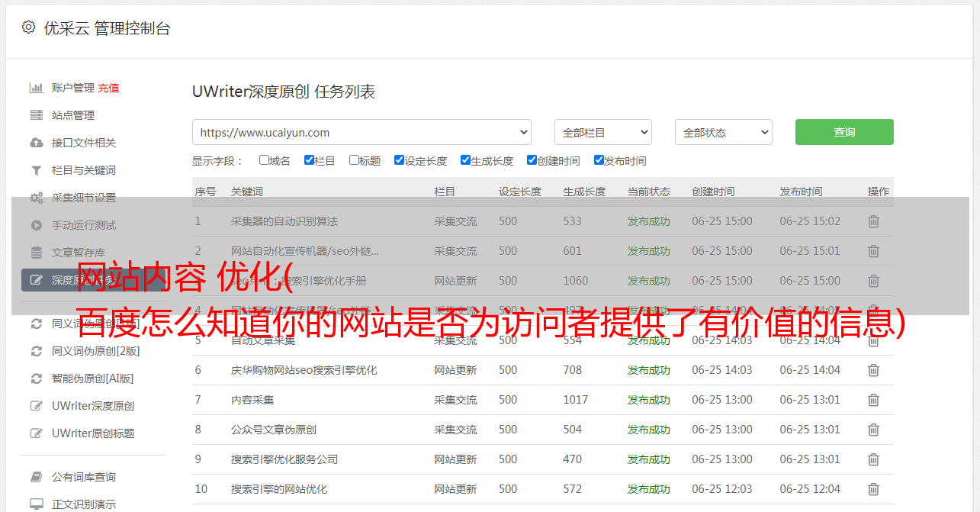Click keyword 内容采集 in row 7
This screenshot has width=980, height=512.
252,400
